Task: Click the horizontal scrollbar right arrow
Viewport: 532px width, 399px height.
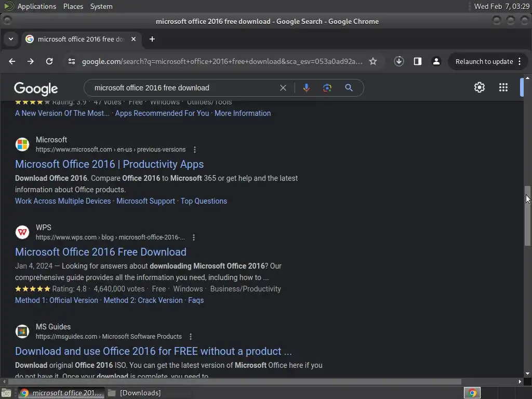Action: [520, 382]
